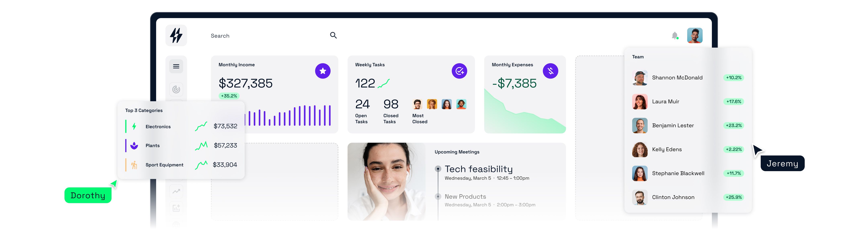Click the 98 Closed Tasks count
The image size is (868, 229).
pyautogui.click(x=391, y=104)
